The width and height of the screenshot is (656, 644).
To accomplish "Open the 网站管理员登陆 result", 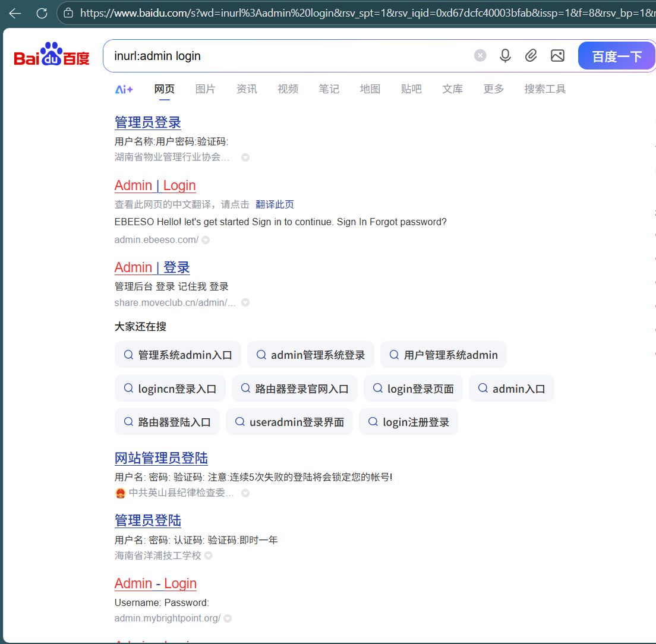I will pos(161,458).
